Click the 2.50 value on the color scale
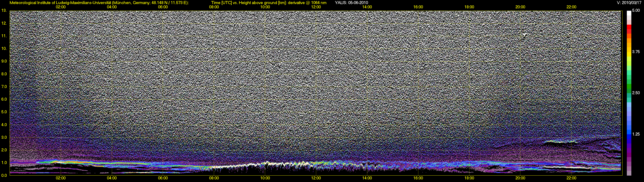Screen dimensions: 644x182 [x=636, y=93]
